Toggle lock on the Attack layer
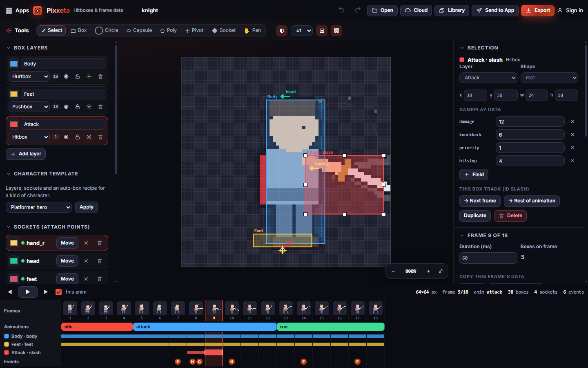This screenshot has height=368, width=588. (78, 137)
